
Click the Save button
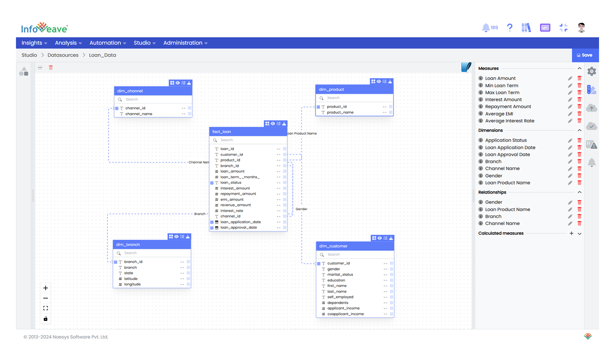(x=585, y=55)
